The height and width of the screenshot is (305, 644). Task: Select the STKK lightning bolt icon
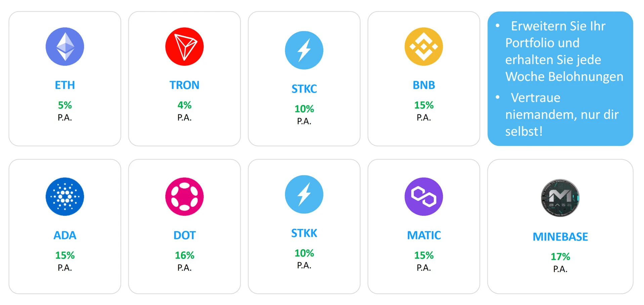[x=304, y=194]
